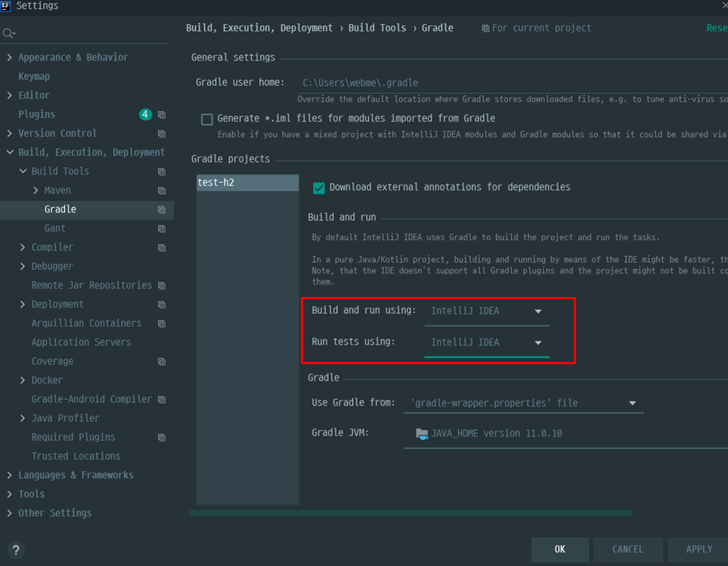The width and height of the screenshot is (728, 566).
Task: Expand the Compiler node
Action: [23, 247]
